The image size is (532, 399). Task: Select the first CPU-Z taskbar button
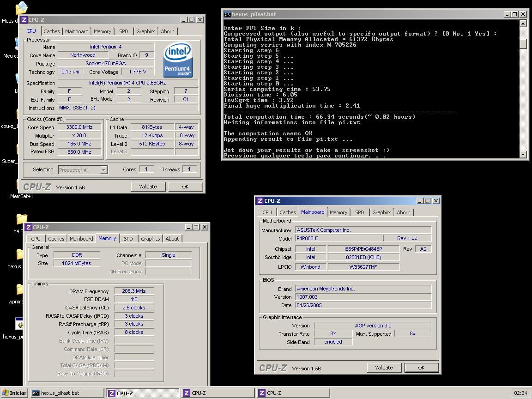point(143,393)
